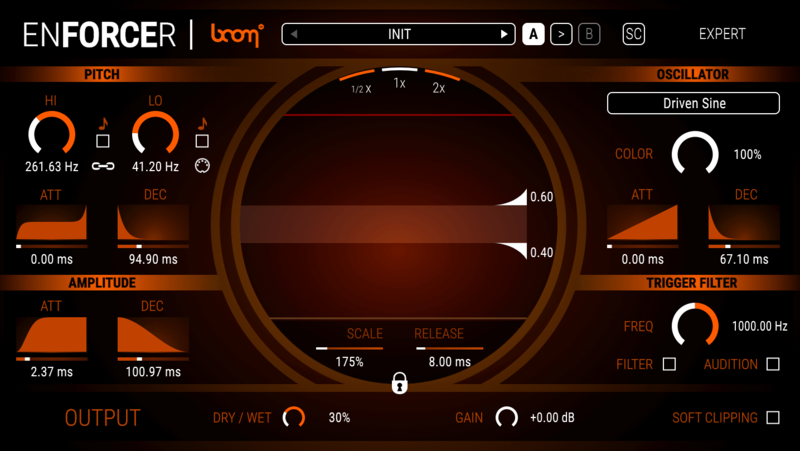Adjust the pitch LO knob

click(156, 134)
